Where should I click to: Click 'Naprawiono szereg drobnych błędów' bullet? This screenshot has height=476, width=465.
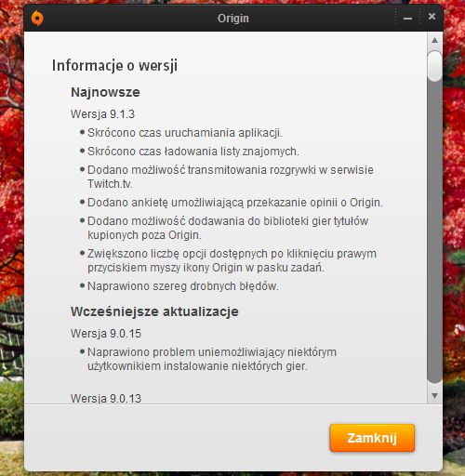[183, 286]
